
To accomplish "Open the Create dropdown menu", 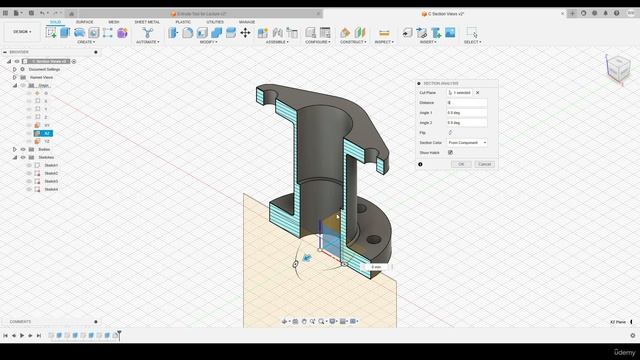I will tap(86, 42).
